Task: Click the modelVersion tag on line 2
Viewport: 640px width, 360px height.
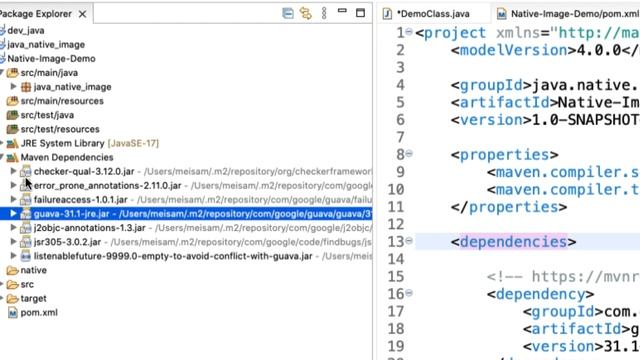Action: coord(513,50)
